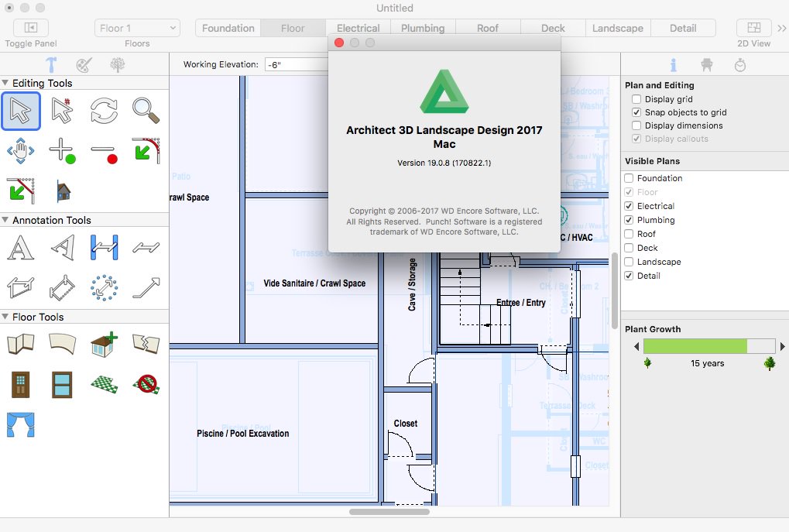Hide the Plumbing plan

point(629,220)
